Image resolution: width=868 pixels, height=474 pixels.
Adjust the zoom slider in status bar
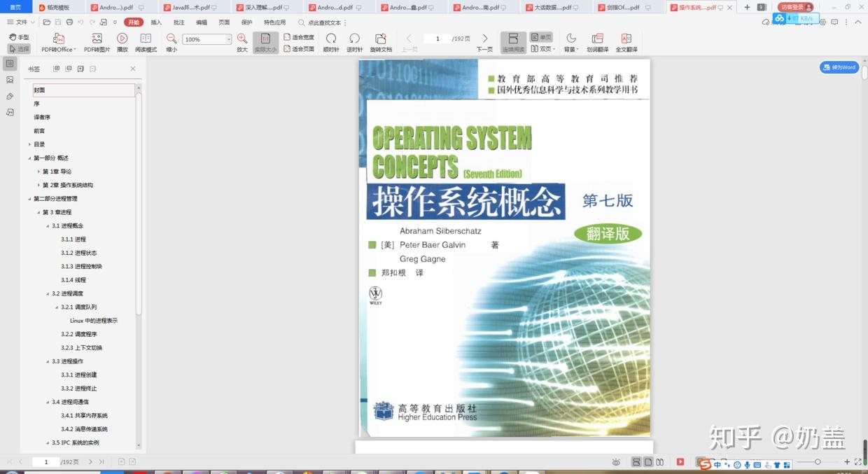coord(817,462)
